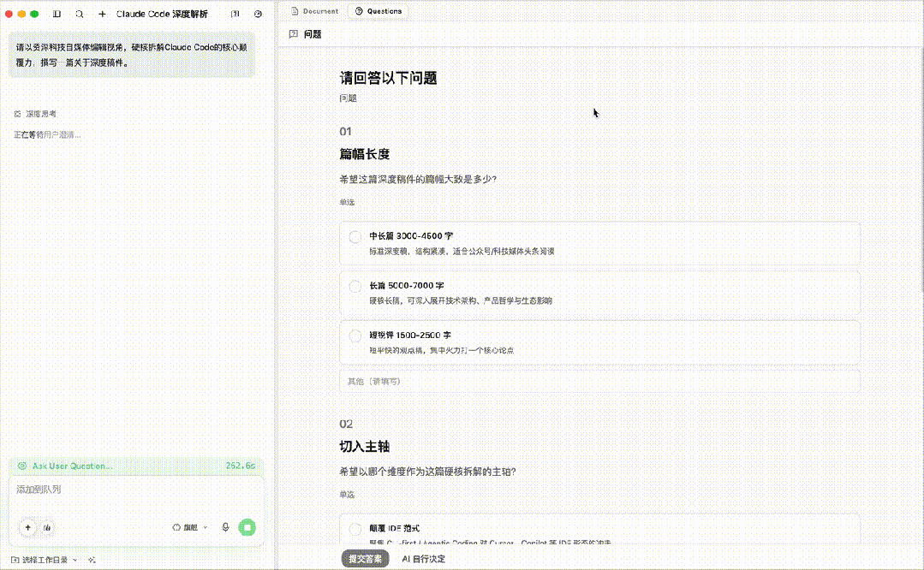Click the 正在等待用户澄清 status text
This screenshot has height=570, width=924.
point(47,135)
